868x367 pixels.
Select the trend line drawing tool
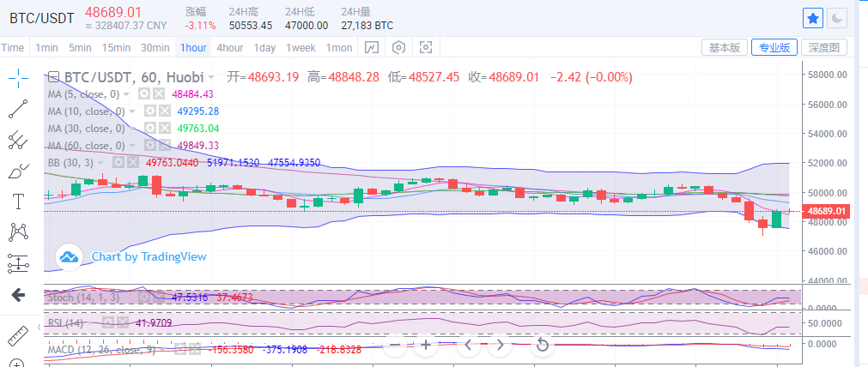point(19,109)
